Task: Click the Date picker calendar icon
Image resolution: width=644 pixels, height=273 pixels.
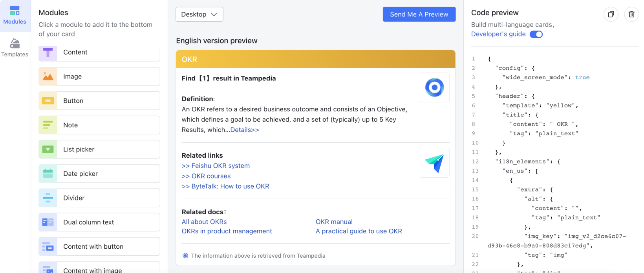Action: 48,174
